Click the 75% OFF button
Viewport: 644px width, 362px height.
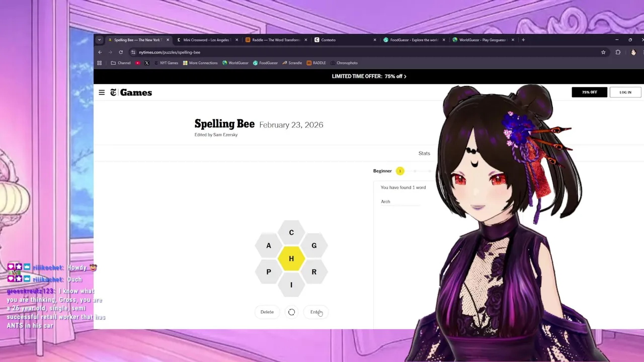589,92
